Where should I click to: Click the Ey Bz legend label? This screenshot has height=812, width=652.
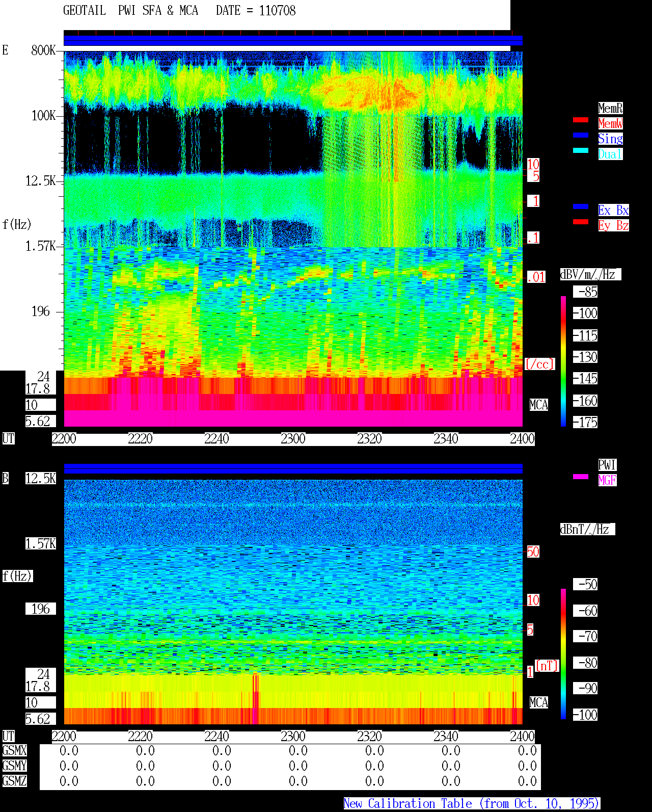[613, 225]
